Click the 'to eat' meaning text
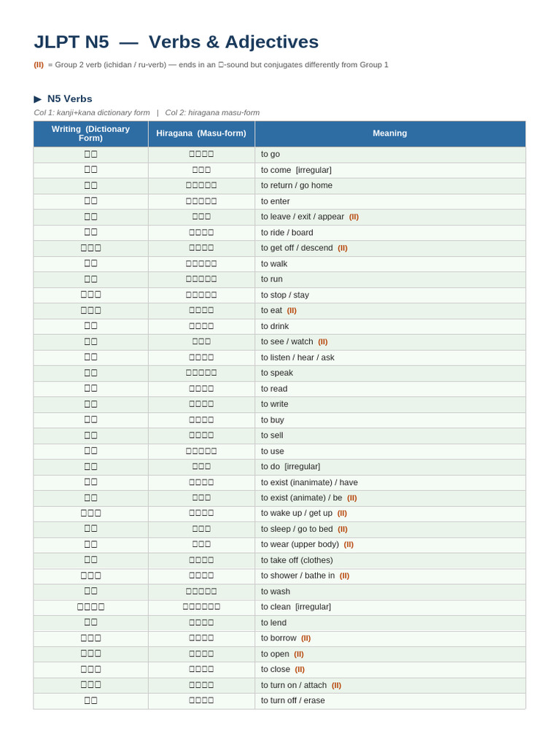Viewport: 560px width, 747px height. (271, 311)
